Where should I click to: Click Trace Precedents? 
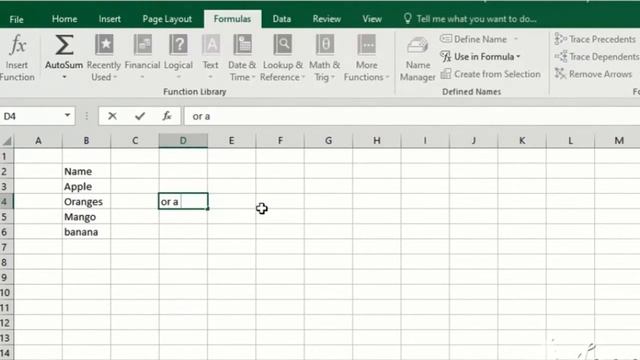pyautogui.click(x=595, y=39)
